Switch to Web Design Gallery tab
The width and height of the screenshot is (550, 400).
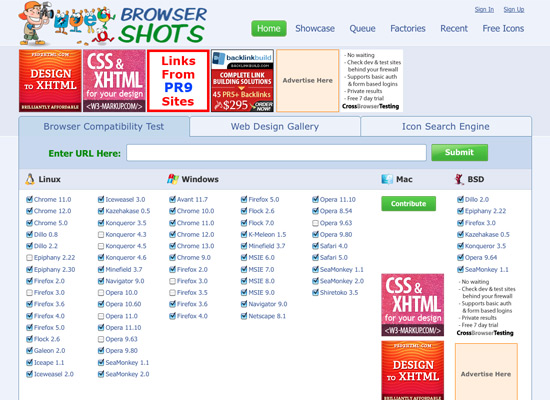point(275,126)
